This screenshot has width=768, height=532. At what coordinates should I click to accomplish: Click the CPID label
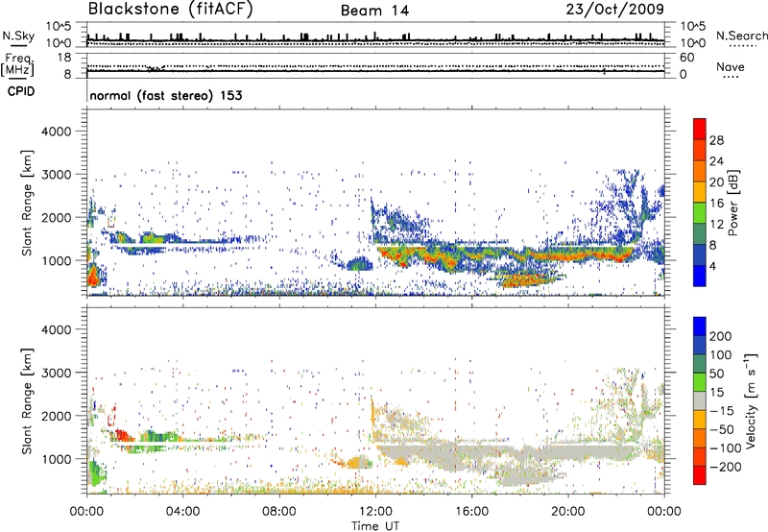[x=21, y=91]
